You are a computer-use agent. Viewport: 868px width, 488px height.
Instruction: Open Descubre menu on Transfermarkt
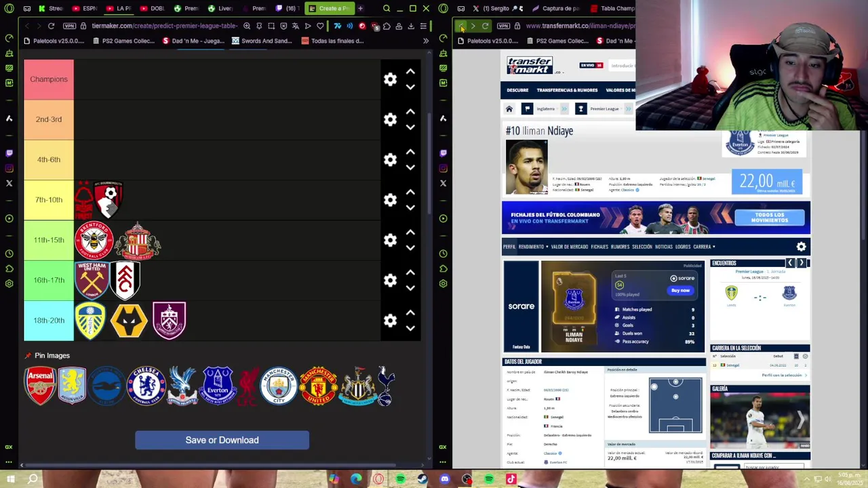click(517, 90)
